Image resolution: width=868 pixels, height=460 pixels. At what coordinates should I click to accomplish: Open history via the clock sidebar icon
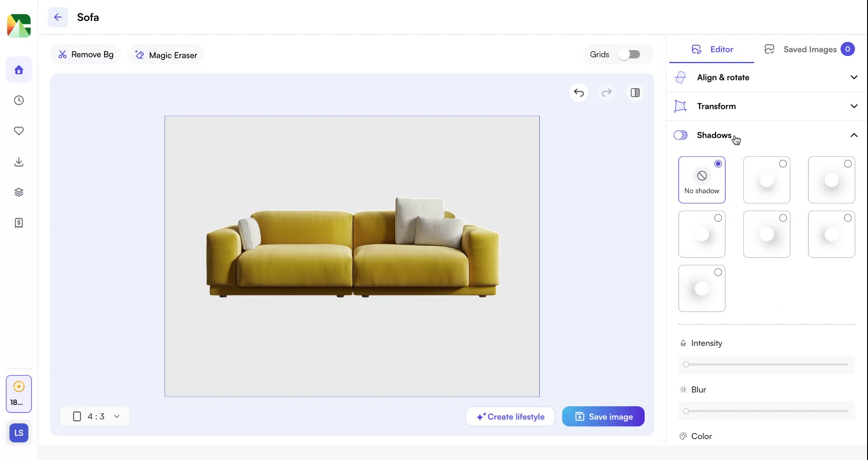19,100
